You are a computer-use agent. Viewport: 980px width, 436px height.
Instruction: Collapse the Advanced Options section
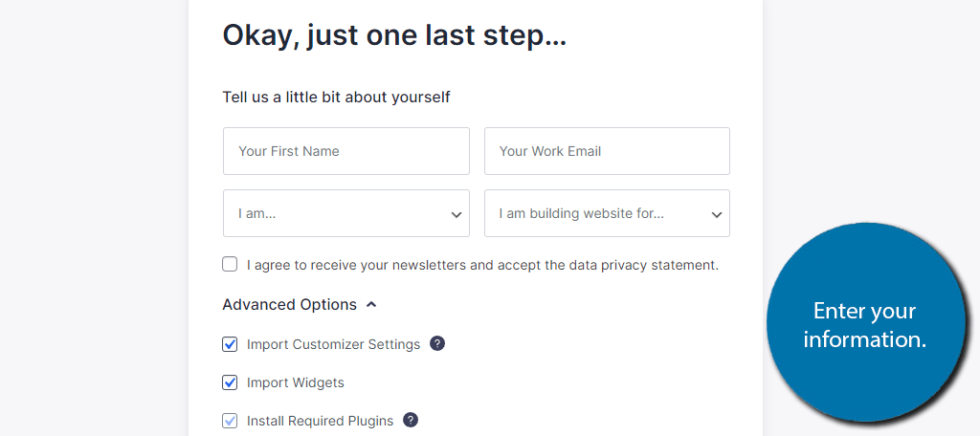(x=290, y=305)
